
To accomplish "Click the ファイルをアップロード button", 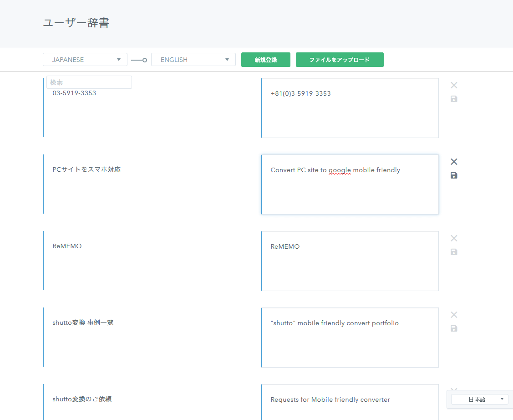I will pyautogui.click(x=340, y=60).
